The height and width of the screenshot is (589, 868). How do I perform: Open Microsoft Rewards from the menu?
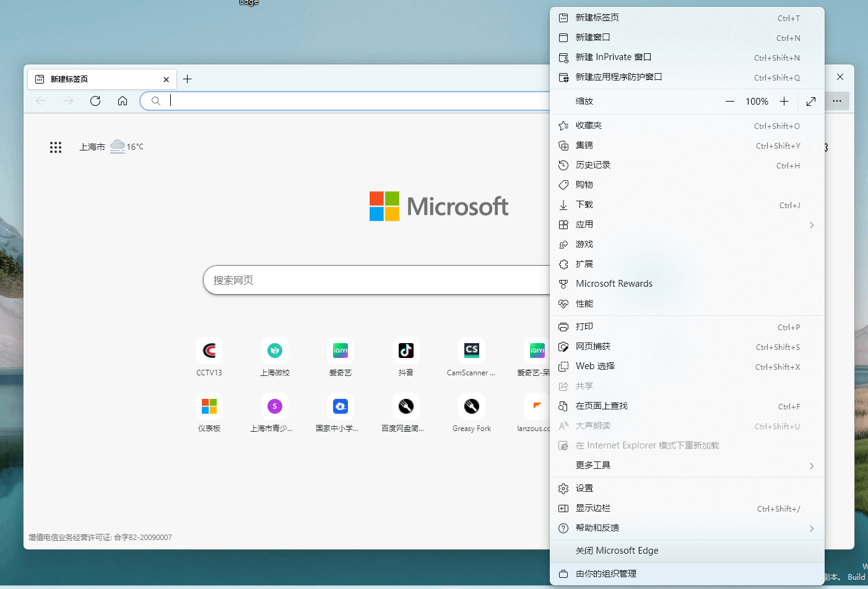[687, 284]
